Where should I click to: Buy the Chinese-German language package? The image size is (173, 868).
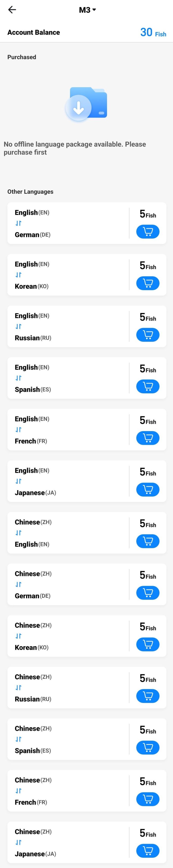[x=148, y=592]
